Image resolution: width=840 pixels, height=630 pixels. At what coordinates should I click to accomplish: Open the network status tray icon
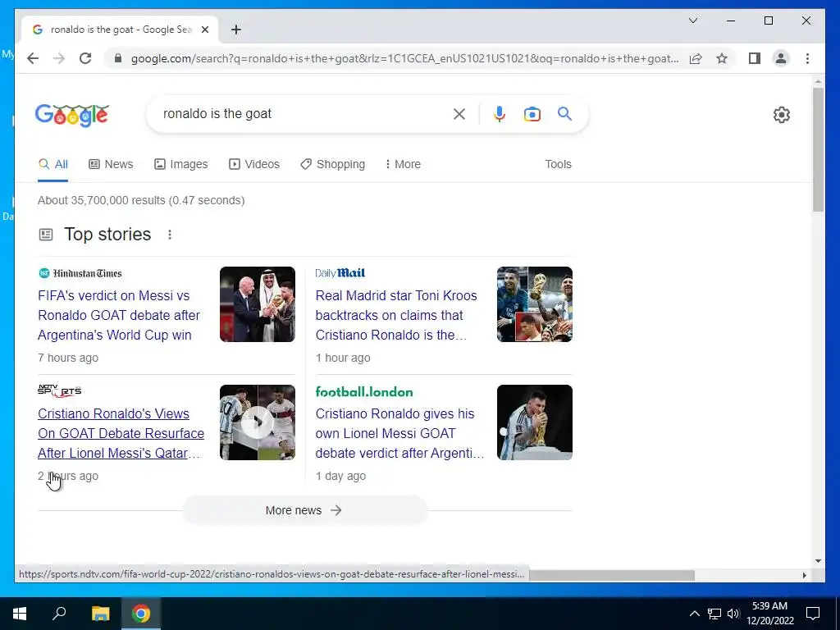click(714, 614)
